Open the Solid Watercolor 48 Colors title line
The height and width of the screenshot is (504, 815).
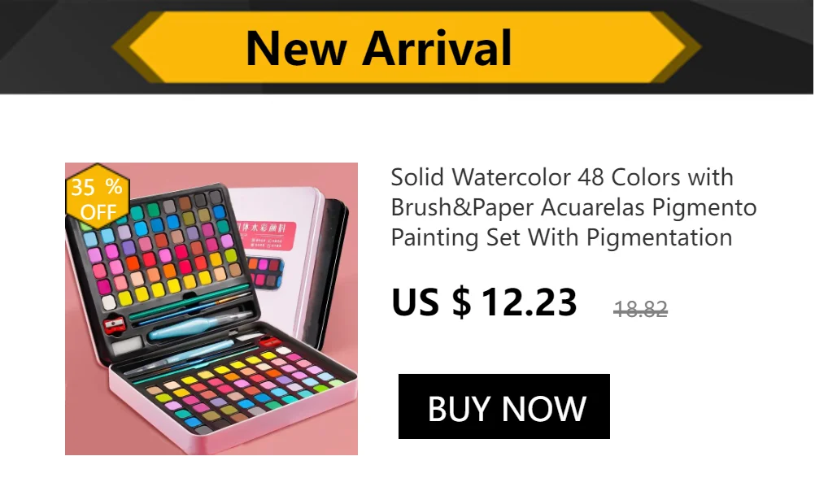tap(562, 177)
